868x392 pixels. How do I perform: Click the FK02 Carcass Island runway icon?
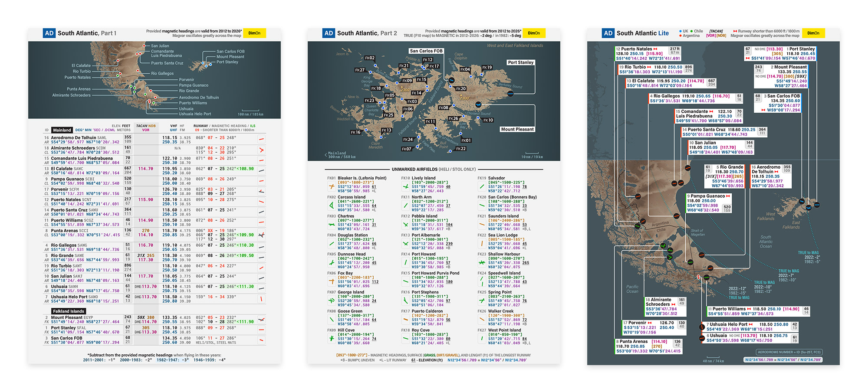pyautogui.click(x=332, y=206)
